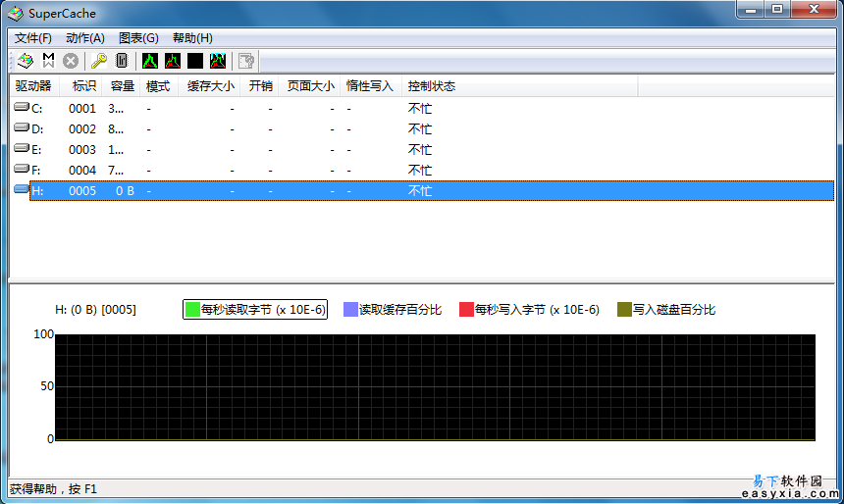Click identifier 0005 in selected row
This screenshot has height=504, width=844.
point(82,191)
